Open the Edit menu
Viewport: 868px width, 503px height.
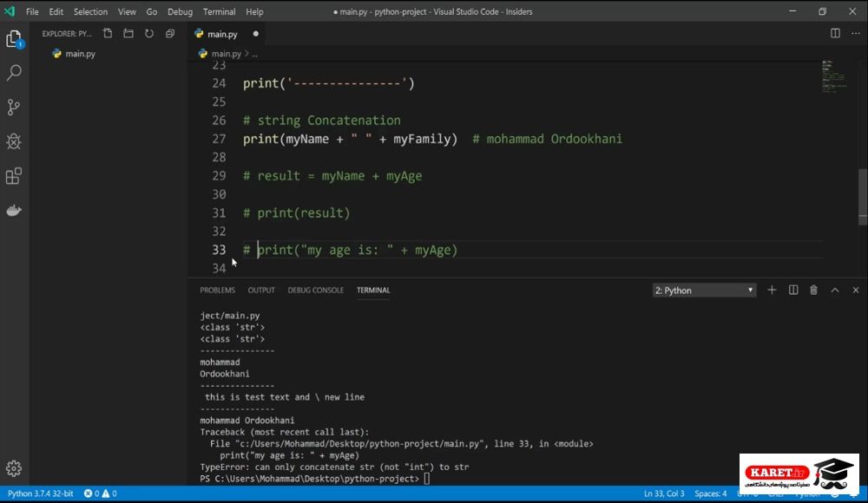pyautogui.click(x=56, y=11)
